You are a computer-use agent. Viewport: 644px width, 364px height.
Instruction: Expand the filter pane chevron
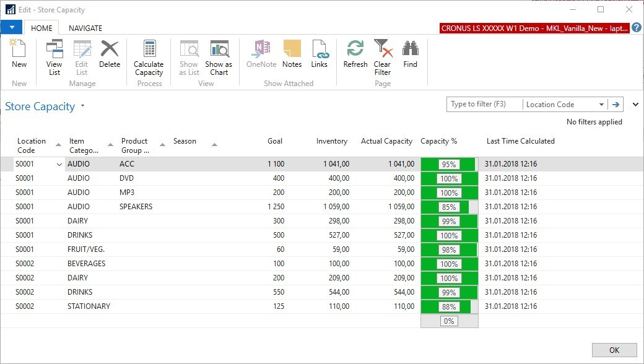pos(635,105)
